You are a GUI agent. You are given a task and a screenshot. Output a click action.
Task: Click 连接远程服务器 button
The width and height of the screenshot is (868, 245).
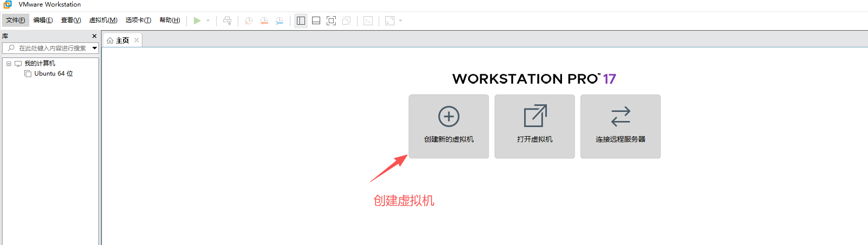tap(621, 127)
